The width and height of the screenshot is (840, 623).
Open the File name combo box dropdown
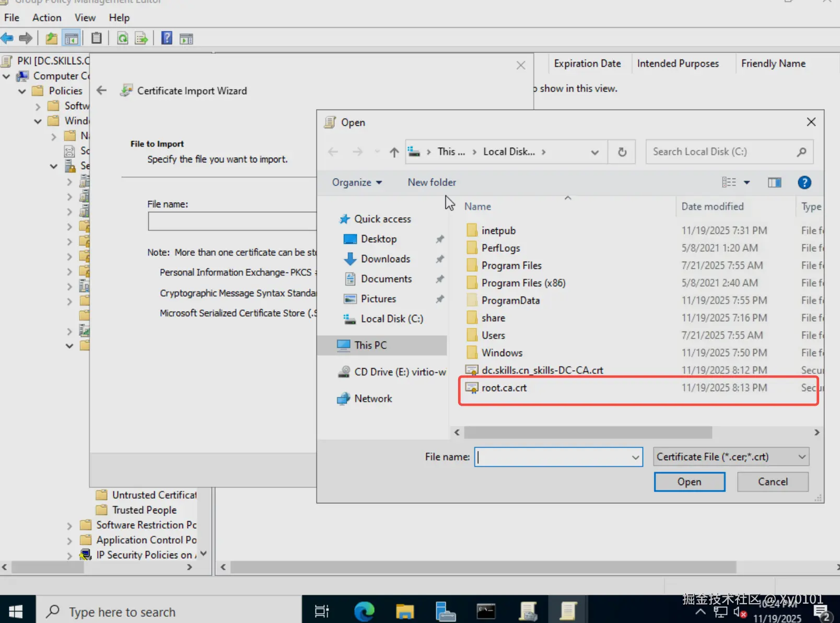coord(635,457)
